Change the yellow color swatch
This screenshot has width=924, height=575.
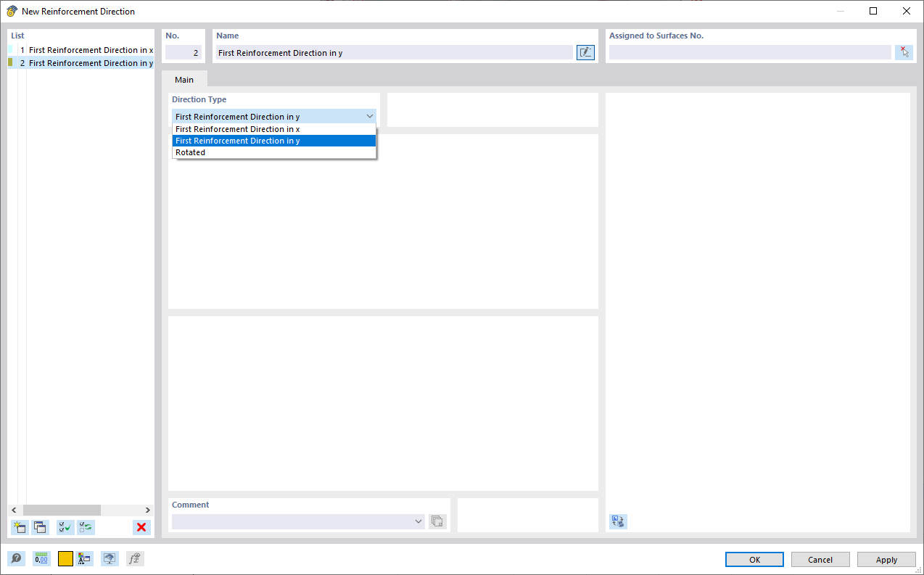65,558
